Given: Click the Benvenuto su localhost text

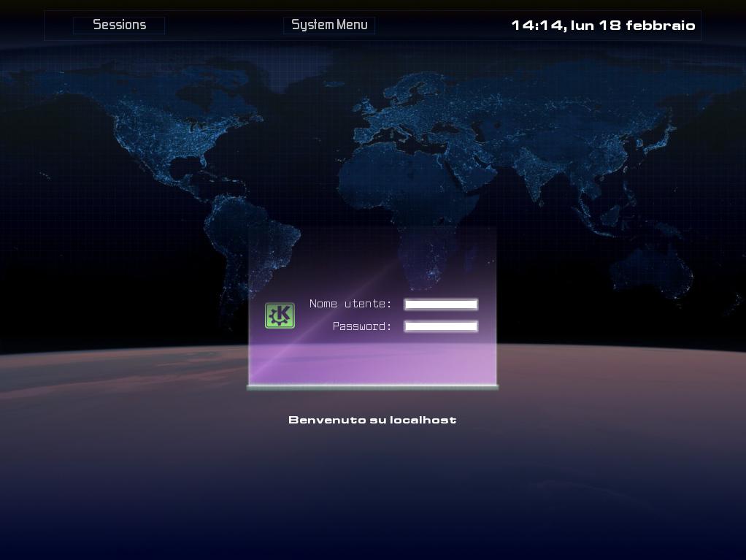Looking at the screenshot, I should [x=372, y=420].
